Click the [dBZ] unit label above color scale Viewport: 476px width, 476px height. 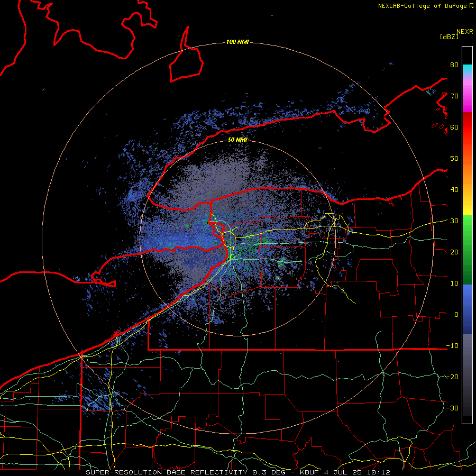tap(449, 36)
